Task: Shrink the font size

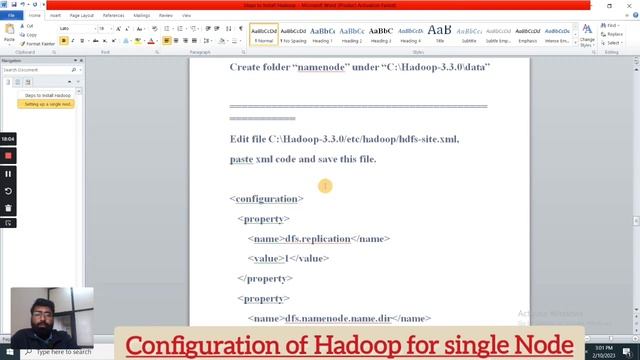Action: click(127, 29)
